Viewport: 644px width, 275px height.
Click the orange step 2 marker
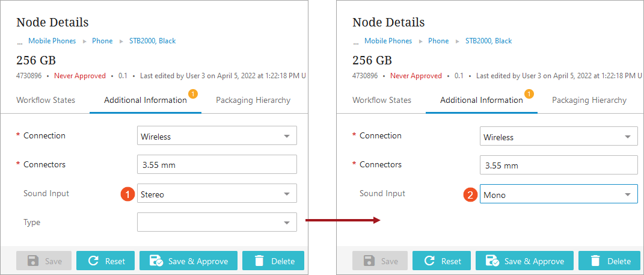click(471, 194)
